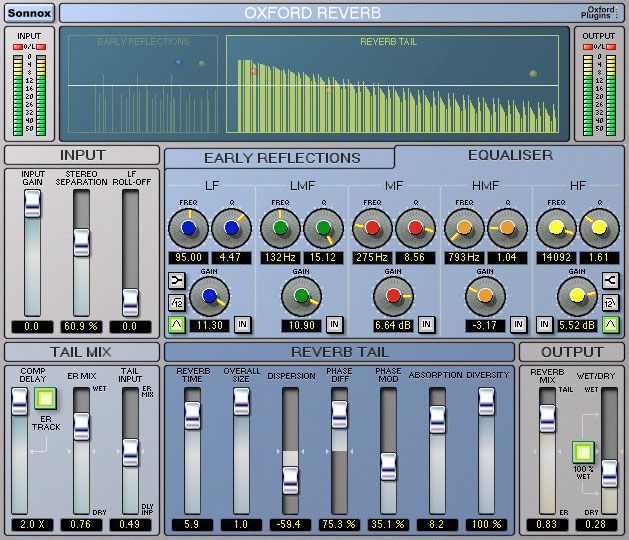Click the Sonnox logo
This screenshot has height=540, width=629.
click(28, 13)
